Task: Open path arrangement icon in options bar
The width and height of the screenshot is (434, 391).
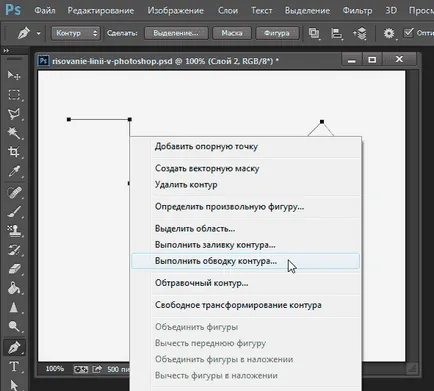Action: (360, 33)
